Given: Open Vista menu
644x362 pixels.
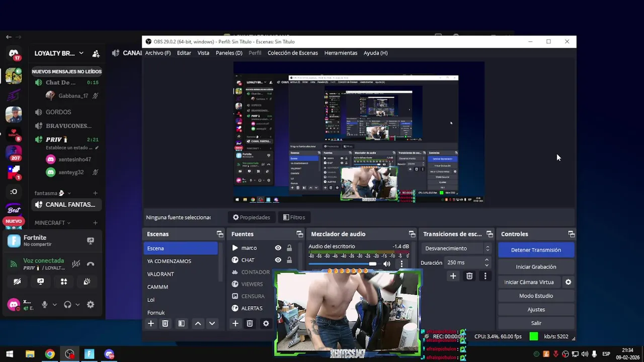Looking at the screenshot, I should [x=203, y=53].
